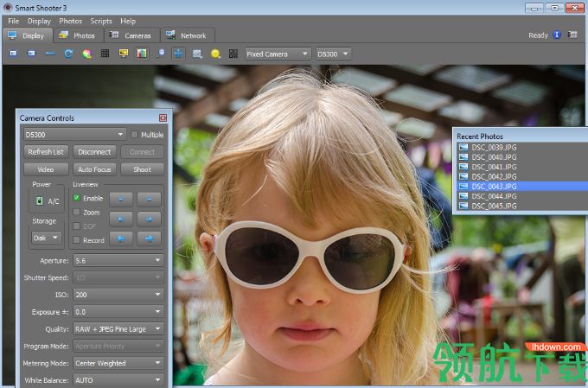Click the blue circular rotate arrow icon
This screenshot has height=388, width=588.
pyautogui.click(x=68, y=54)
